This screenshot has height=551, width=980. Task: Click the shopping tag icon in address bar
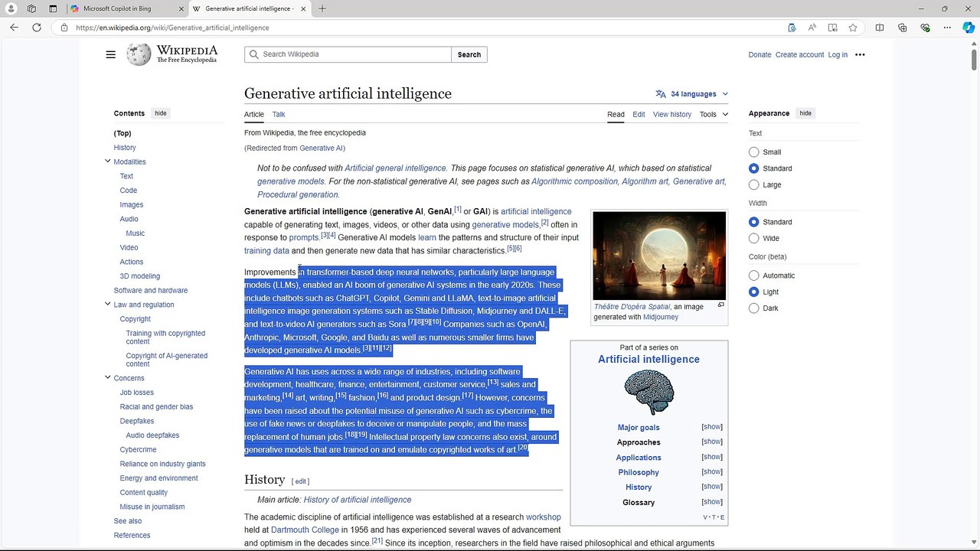click(792, 28)
